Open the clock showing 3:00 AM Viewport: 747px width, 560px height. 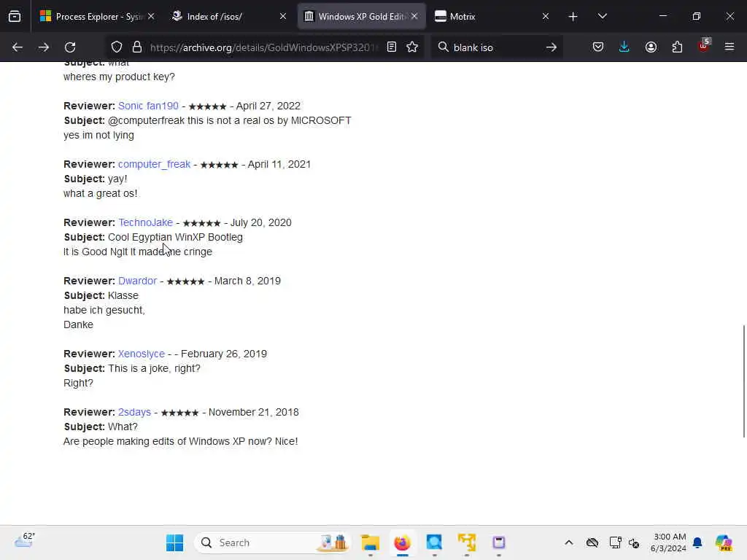pos(668,542)
